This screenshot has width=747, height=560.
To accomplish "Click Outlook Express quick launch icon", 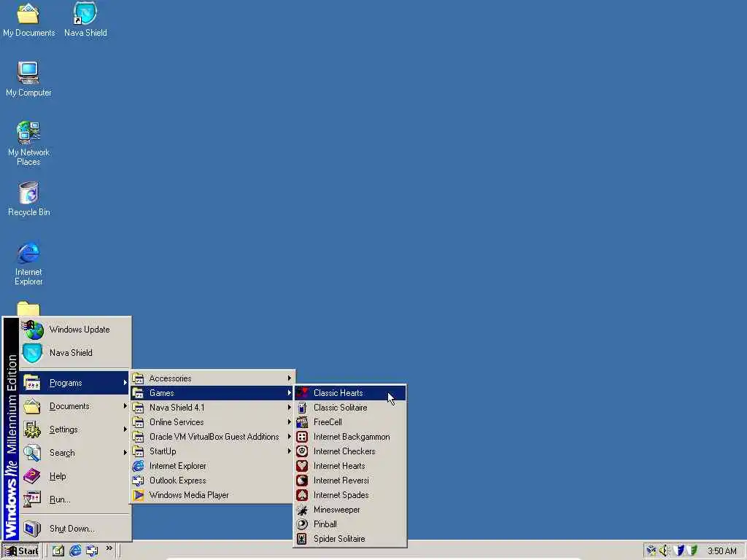I will pyautogui.click(x=92, y=551).
